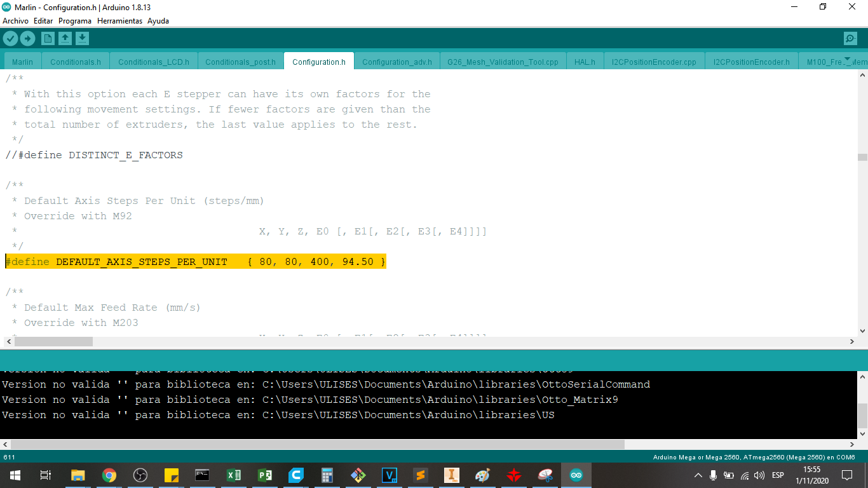868x488 pixels.
Task: Open the I2CPositionEncoder.cpp tab
Action: (x=654, y=62)
